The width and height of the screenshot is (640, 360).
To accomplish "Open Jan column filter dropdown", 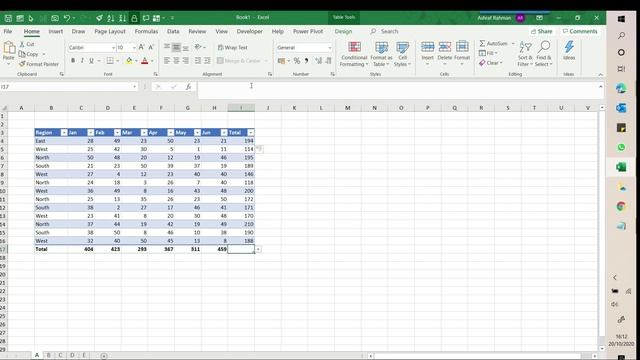I will 91,133.
